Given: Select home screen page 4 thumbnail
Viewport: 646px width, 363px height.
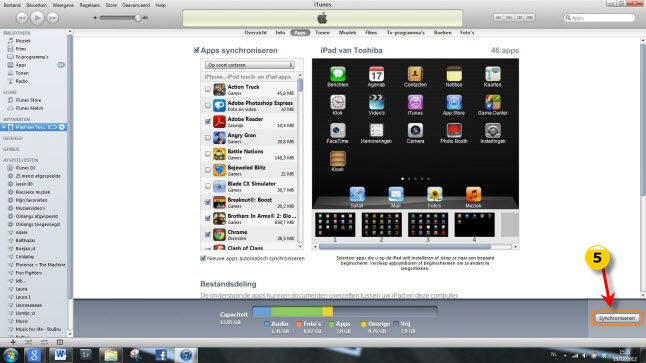Looking at the screenshot, I should point(474,225).
